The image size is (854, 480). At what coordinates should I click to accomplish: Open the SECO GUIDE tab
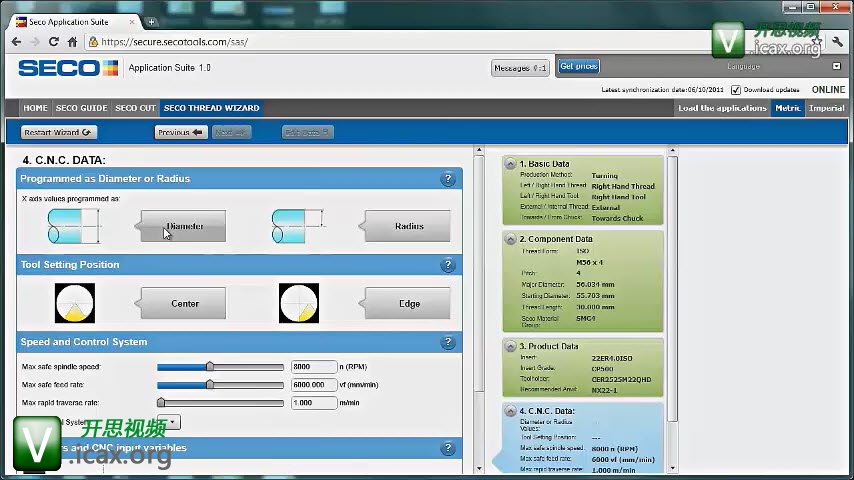pyautogui.click(x=81, y=108)
